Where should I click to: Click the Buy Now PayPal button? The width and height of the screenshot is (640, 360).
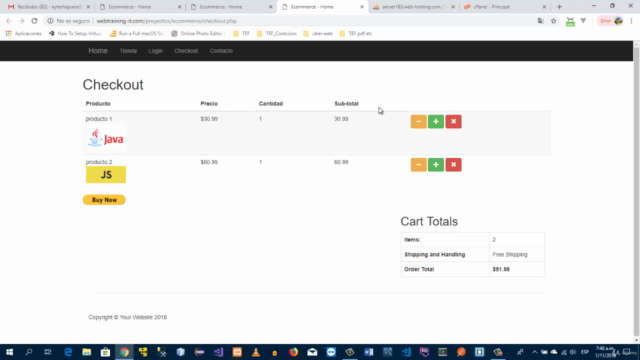[104, 200]
